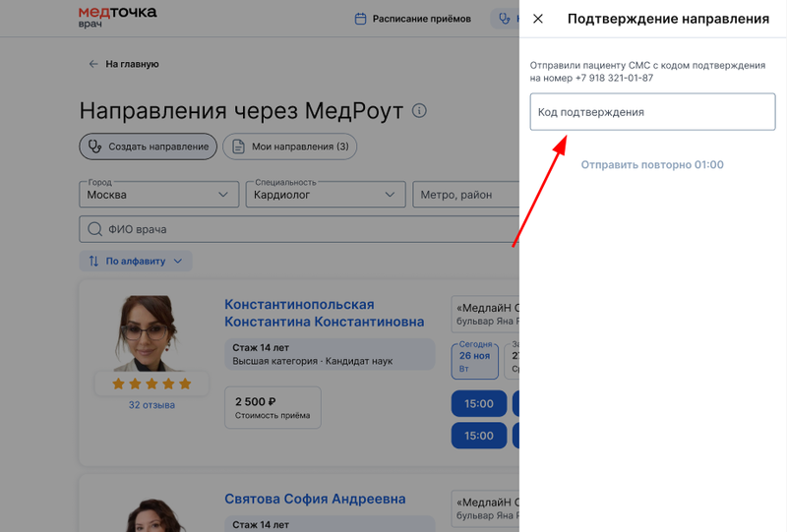Close the confirmation side panel
The width and height of the screenshot is (787, 532).
pyautogui.click(x=537, y=19)
